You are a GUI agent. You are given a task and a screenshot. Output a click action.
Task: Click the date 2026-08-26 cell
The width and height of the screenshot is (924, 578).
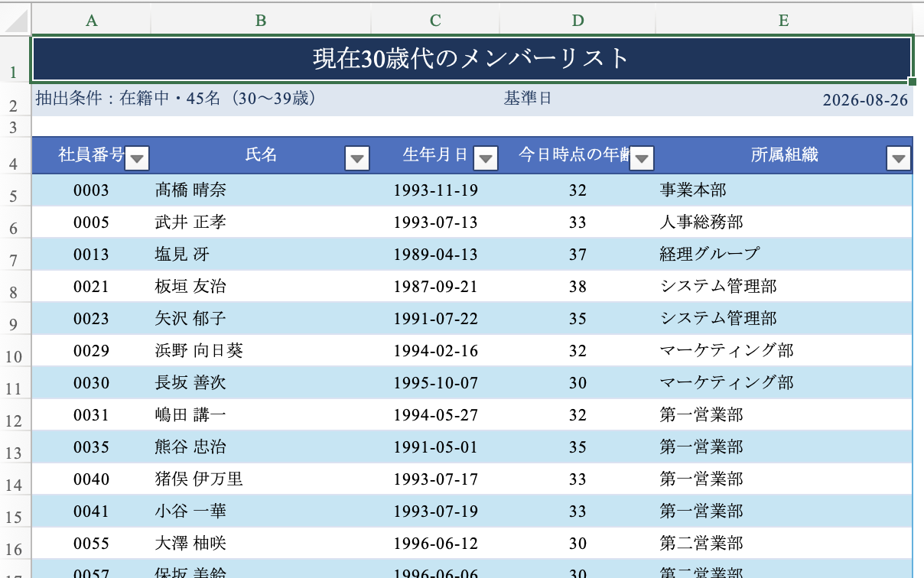[865, 100]
